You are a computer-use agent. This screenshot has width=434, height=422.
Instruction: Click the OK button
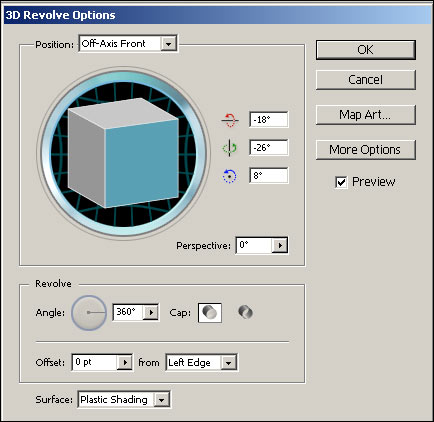(366, 50)
